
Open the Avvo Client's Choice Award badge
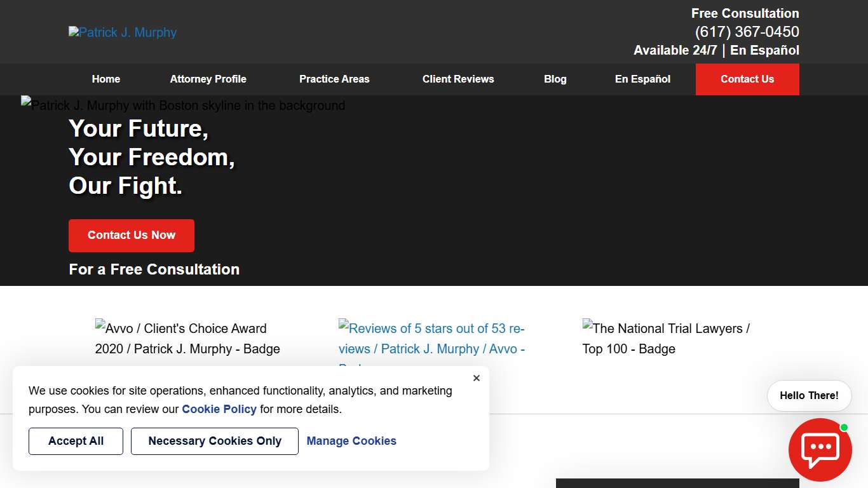coord(187,339)
